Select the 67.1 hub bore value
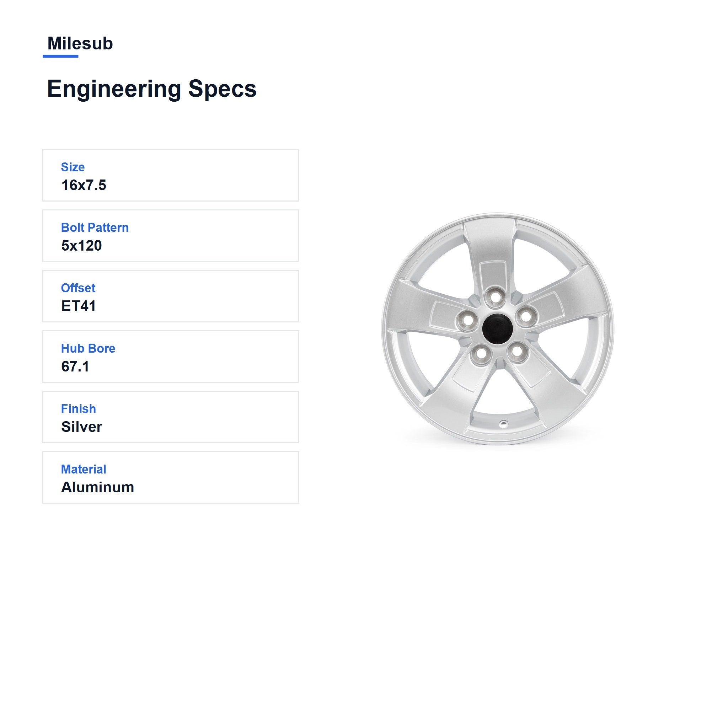Image resolution: width=728 pixels, height=728 pixels. click(75, 366)
